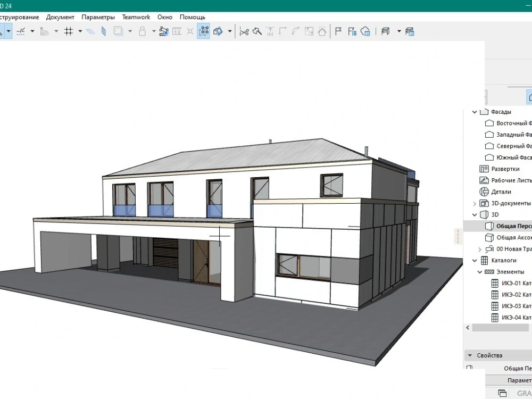Image resolution: width=532 pixels, height=399 pixels.
Task: Open the Параметры menu
Action: coord(98,16)
